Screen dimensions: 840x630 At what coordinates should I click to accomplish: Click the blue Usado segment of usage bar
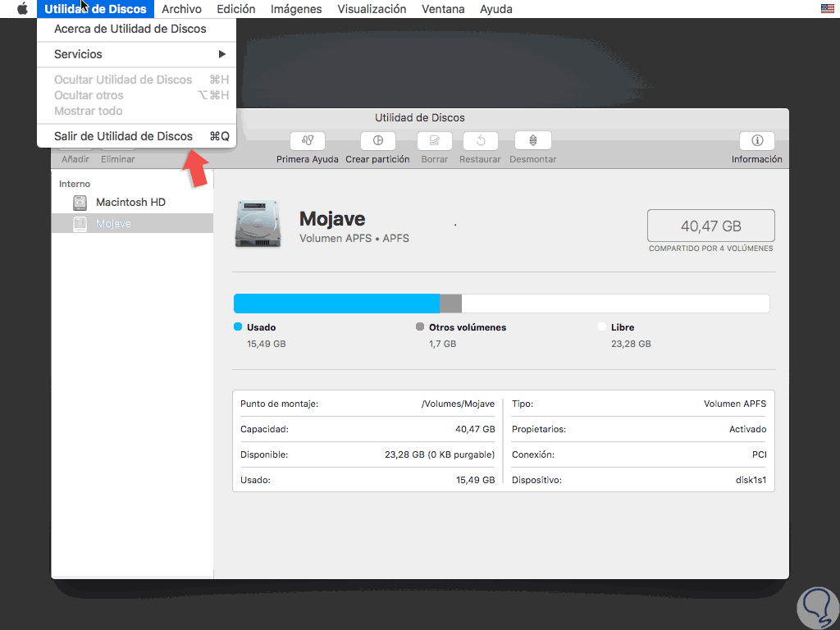336,304
